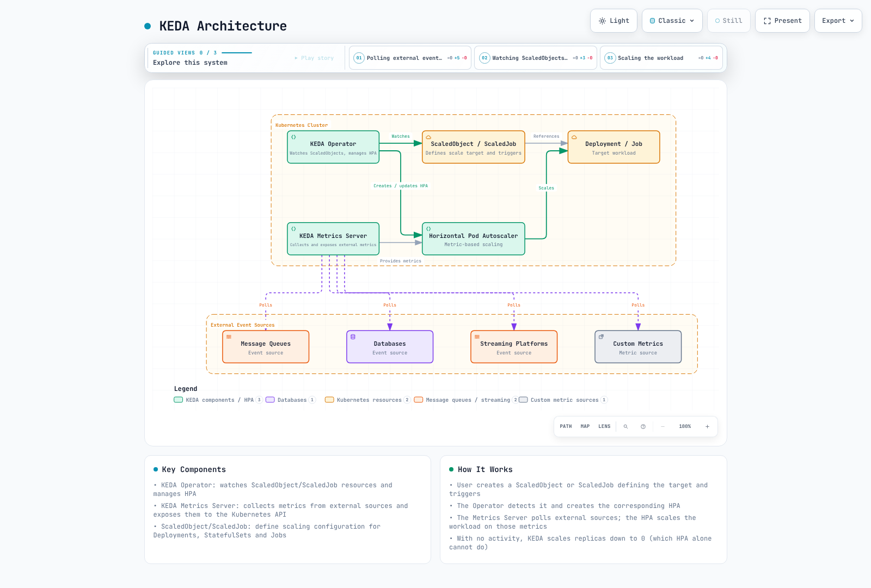Click the Message queues / streaming legend swatch

(x=419, y=400)
